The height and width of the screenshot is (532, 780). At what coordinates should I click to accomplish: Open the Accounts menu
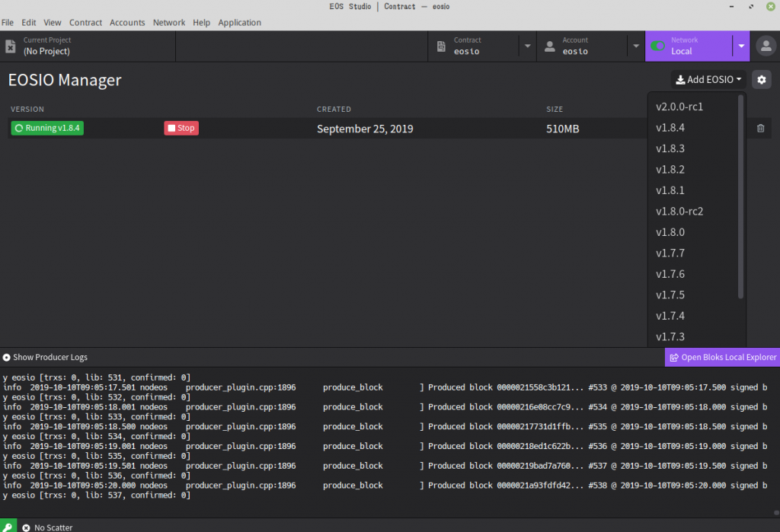point(127,22)
